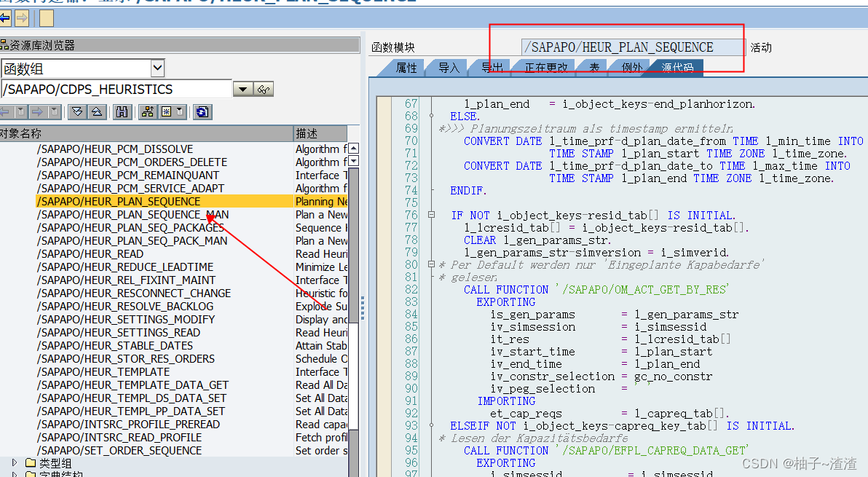Click the binoculars Find icon
The width and height of the screenshot is (868, 477).
122,112
